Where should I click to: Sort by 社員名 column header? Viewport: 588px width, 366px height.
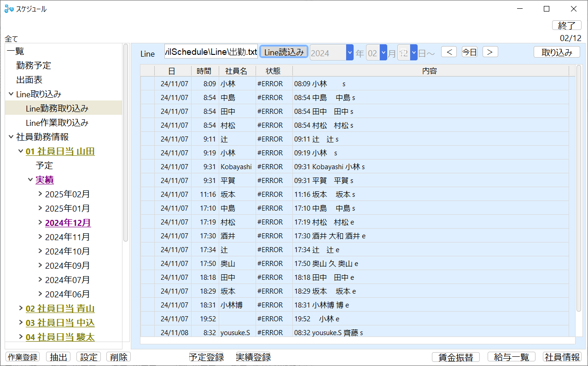tap(237, 71)
